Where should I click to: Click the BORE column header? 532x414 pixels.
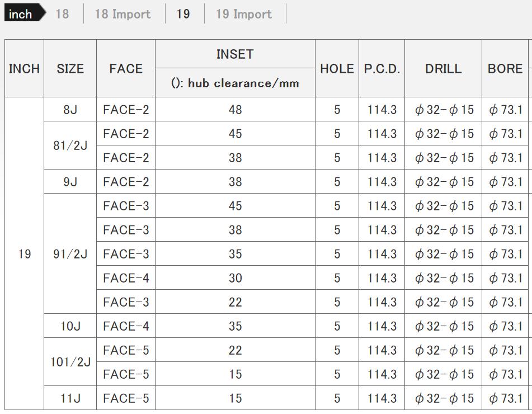pyautogui.click(x=505, y=69)
